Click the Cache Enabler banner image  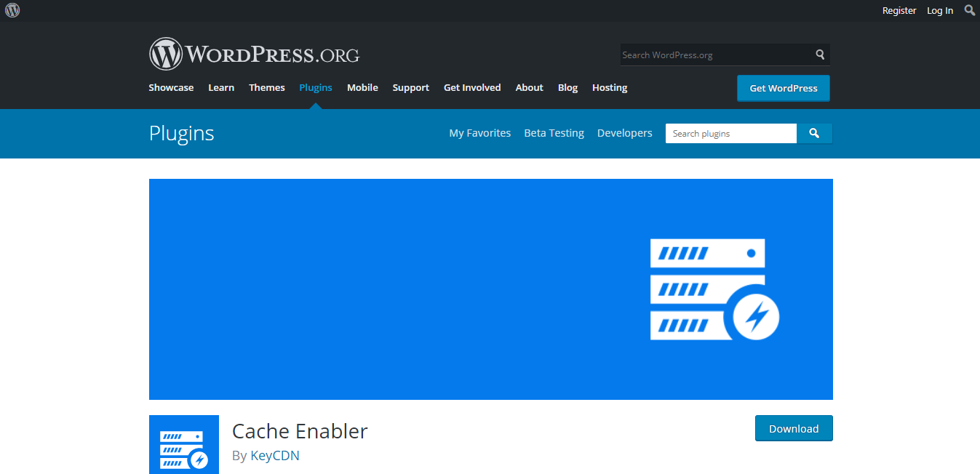491,289
